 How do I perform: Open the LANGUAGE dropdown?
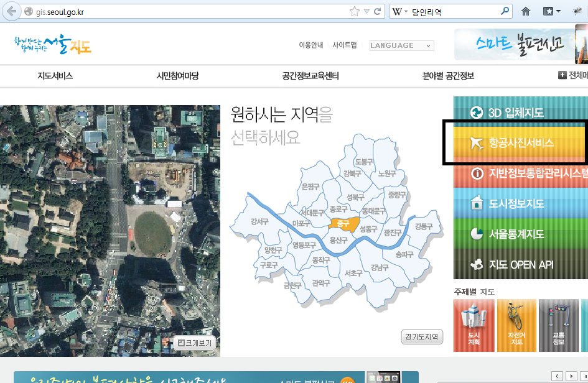pos(401,45)
